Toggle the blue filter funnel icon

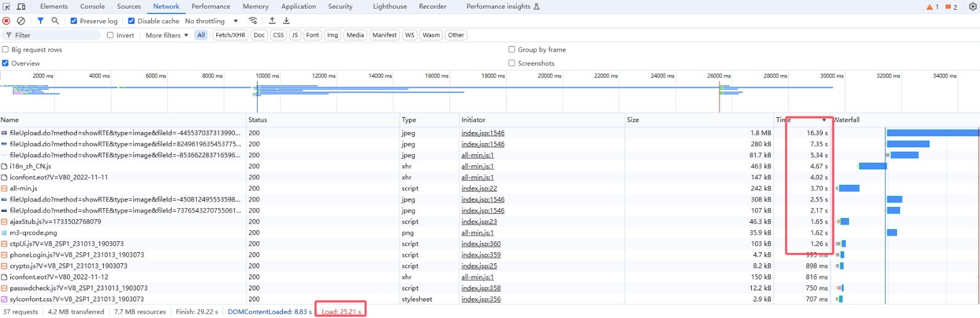[x=41, y=21]
